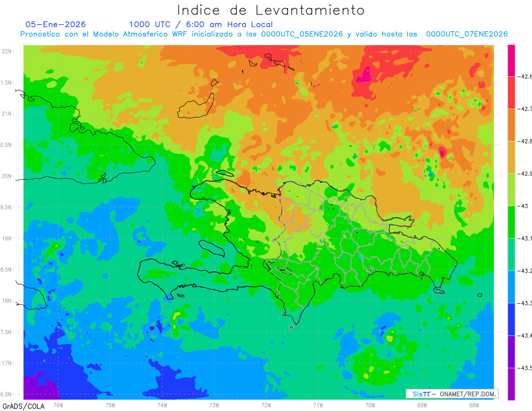Screen dimensions: 532x411
Task: Pick the green swatch between -43 and -43.1
Action: (511, 222)
